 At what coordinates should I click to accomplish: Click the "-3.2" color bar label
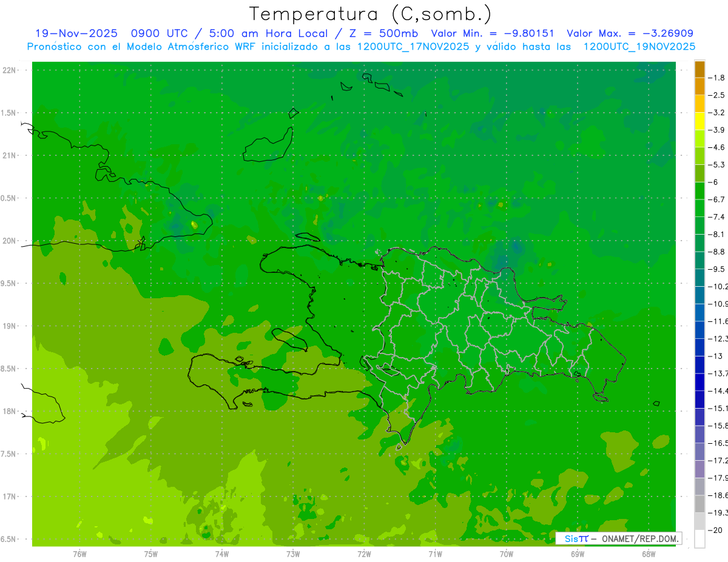[717, 113]
